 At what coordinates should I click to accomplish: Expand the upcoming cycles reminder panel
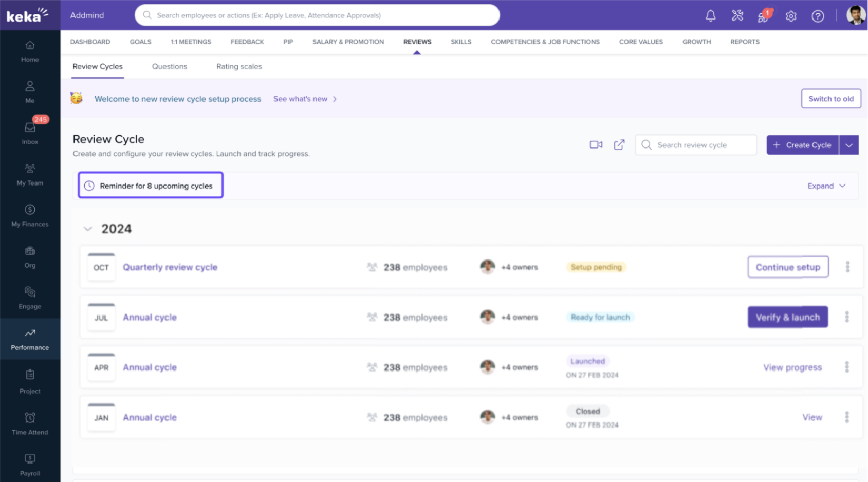pyautogui.click(x=826, y=186)
